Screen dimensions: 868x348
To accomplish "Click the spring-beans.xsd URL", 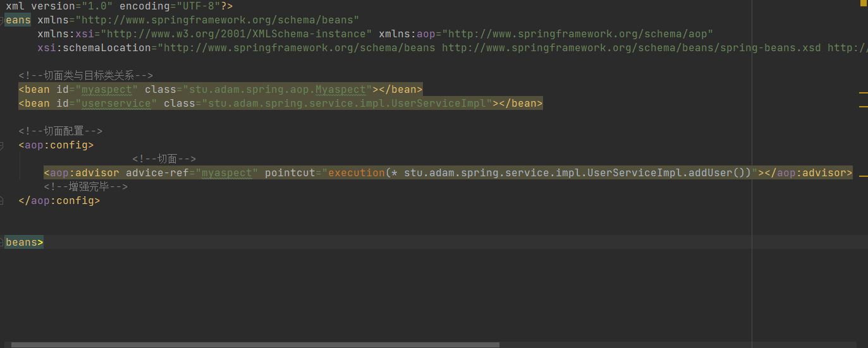I will (x=631, y=48).
